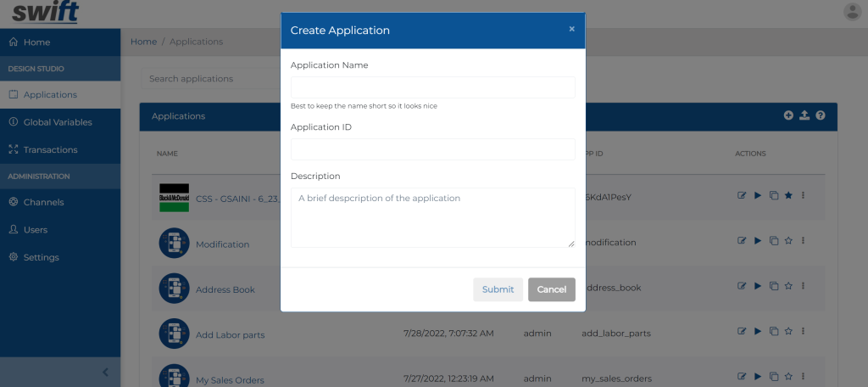This screenshot has height=387, width=868.
Task: Toggle favorite star for Address Book
Action: [x=789, y=286]
